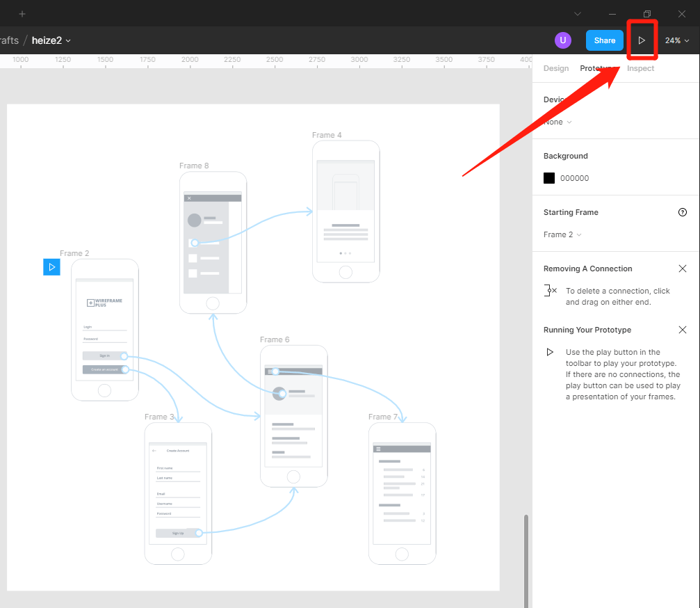Switch to the Design tab
The image size is (700, 608).
point(555,68)
